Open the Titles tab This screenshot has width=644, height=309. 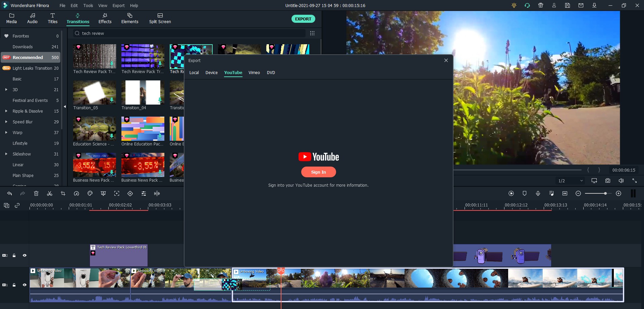[x=53, y=18]
